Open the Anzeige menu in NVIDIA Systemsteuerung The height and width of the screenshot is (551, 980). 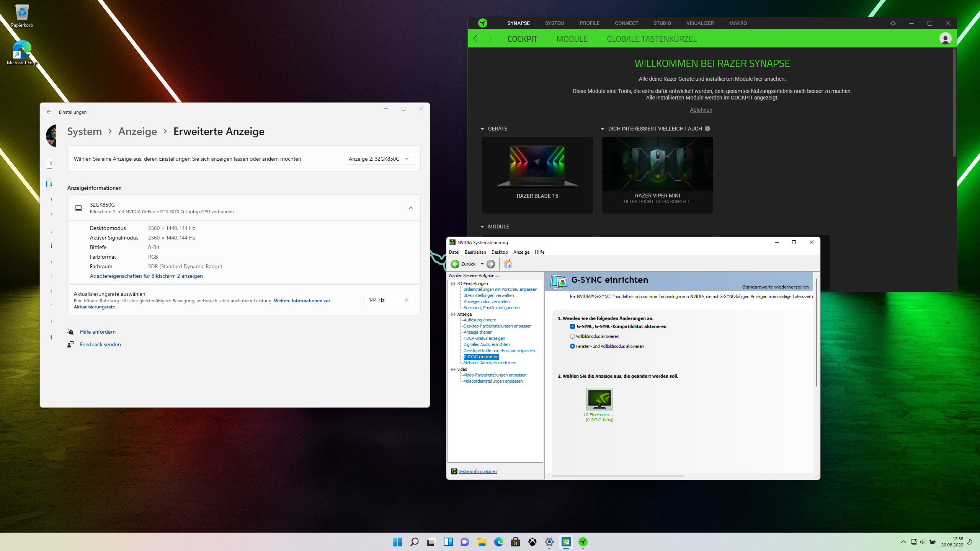(x=521, y=252)
